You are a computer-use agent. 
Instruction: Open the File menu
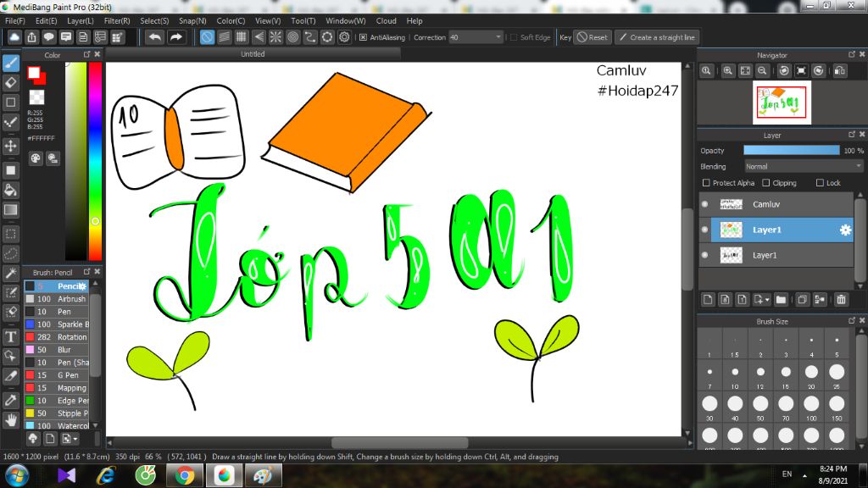pyautogui.click(x=15, y=20)
